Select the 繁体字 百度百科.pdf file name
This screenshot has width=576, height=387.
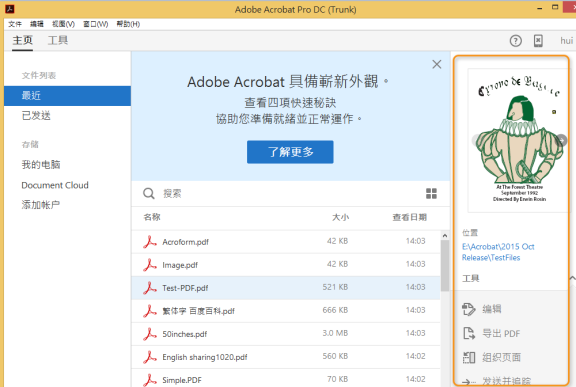(x=198, y=311)
